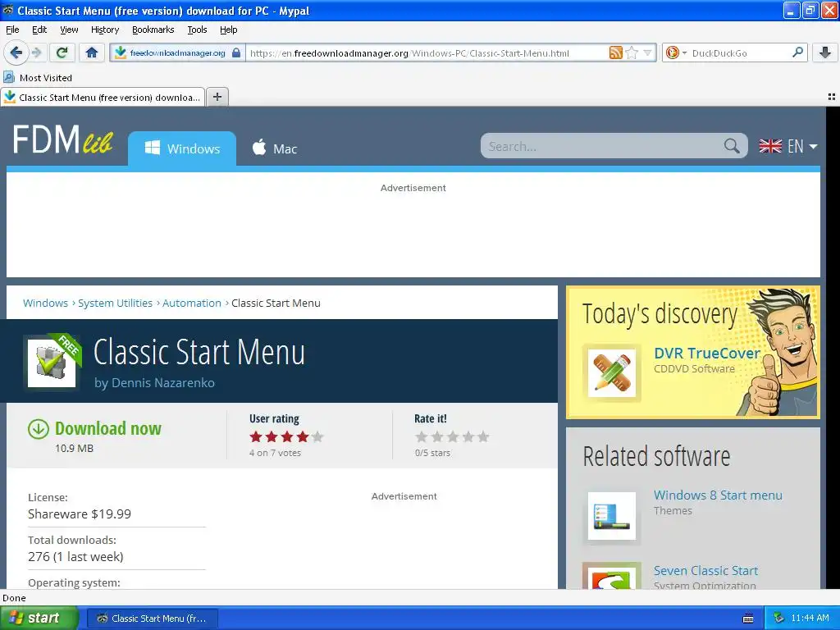840x630 pixels.
Task: Click the site search magnifier icon
Action: coord(732,146)
